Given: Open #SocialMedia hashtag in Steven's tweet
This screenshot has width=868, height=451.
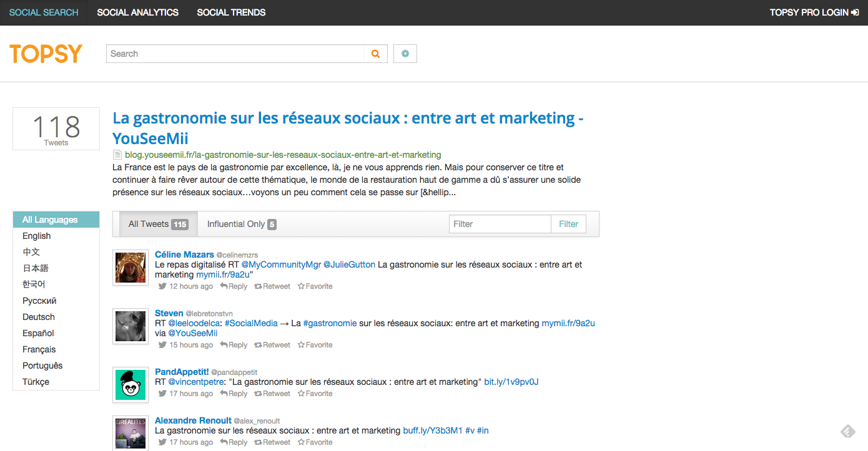Looking at the screenshot, I should pos(251,323).
